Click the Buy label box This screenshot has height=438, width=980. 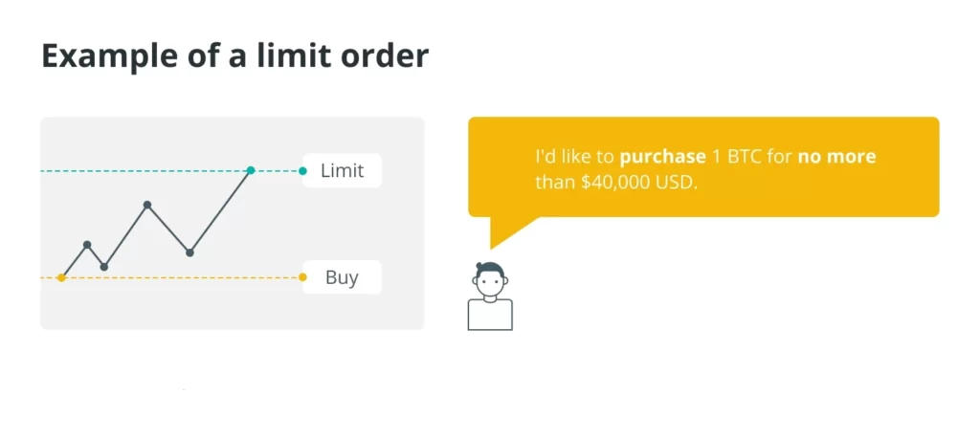(x=342, y=277)
